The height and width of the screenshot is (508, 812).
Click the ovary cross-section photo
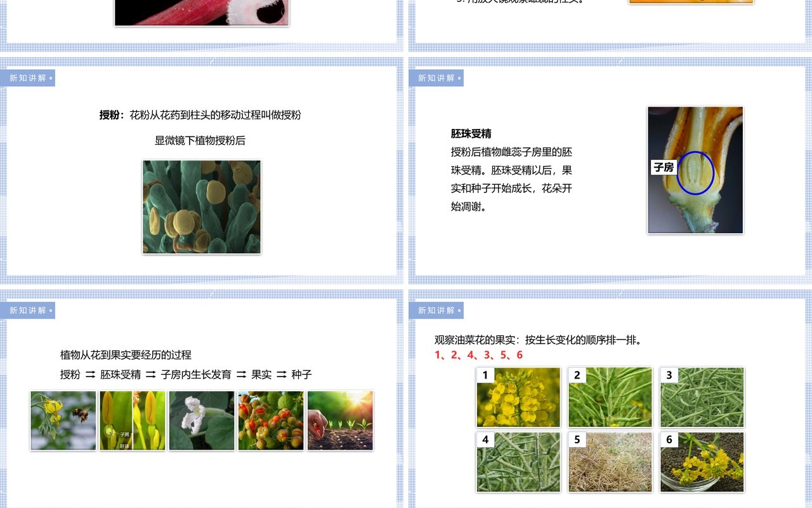695,170
